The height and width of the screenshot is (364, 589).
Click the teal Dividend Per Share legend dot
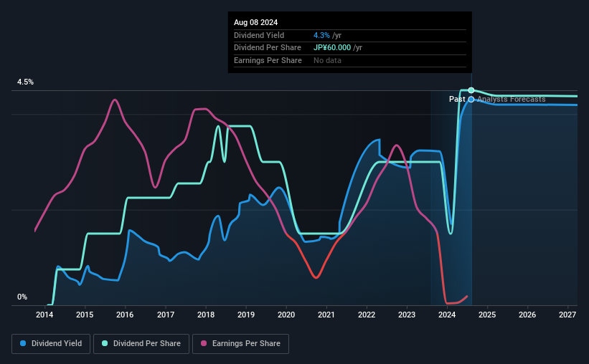[105, 343]
